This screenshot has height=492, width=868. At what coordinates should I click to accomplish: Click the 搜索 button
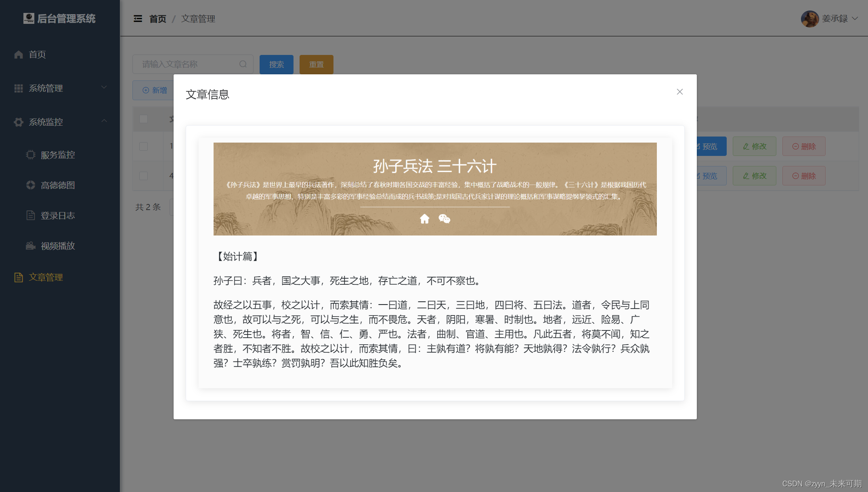pyautogui.click(x=276, y=64)
